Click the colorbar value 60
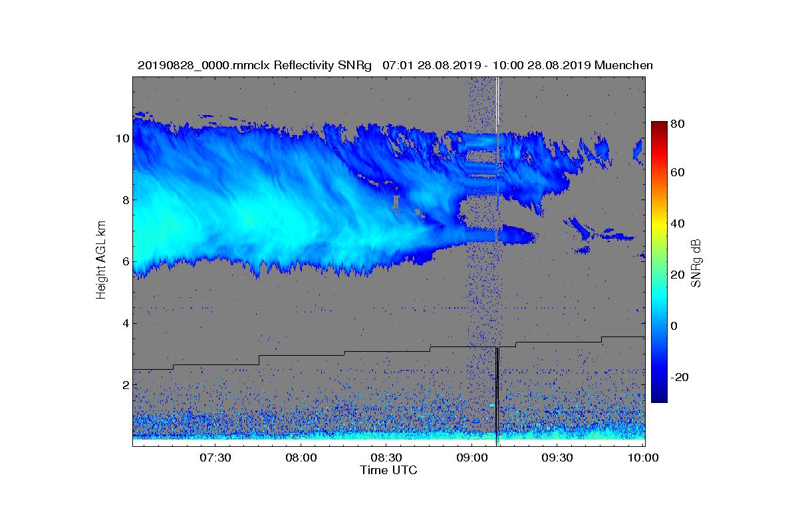The width and height of the screenshot is (798, 532). [679, 173]
